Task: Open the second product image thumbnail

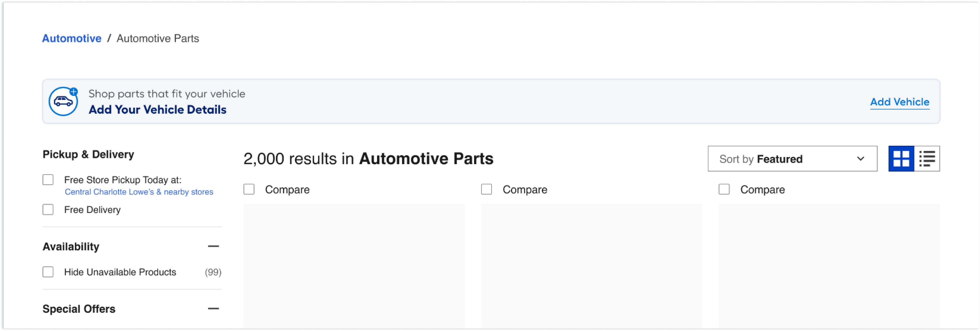Action: (x=592, y=266)
